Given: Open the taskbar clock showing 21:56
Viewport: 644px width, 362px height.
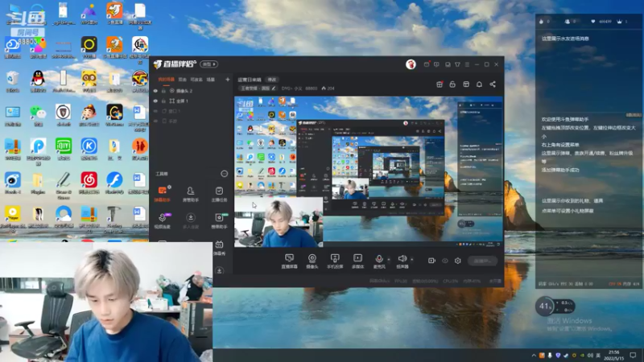Looking at the screenshot, I should (x=613, y=356).
